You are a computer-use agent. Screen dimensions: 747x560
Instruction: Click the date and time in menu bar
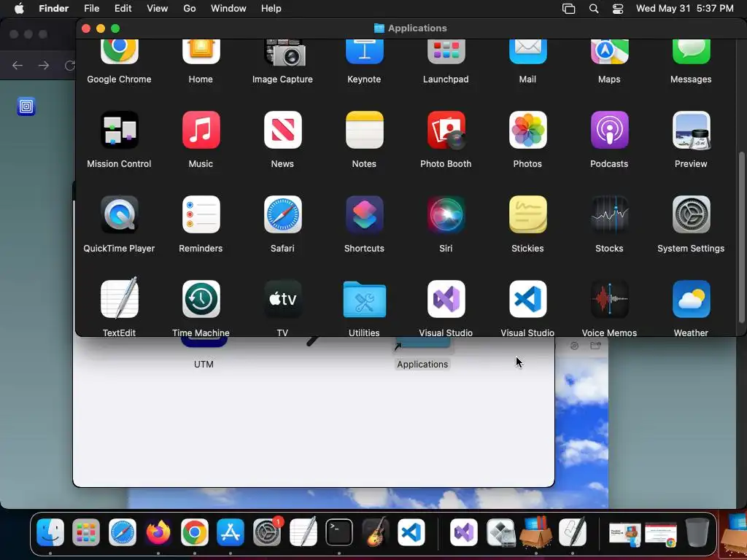click(x=684, y=9)
